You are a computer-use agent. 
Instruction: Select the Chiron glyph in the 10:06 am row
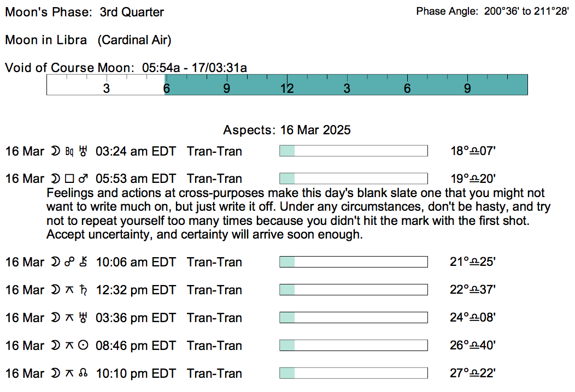point(84,262)
